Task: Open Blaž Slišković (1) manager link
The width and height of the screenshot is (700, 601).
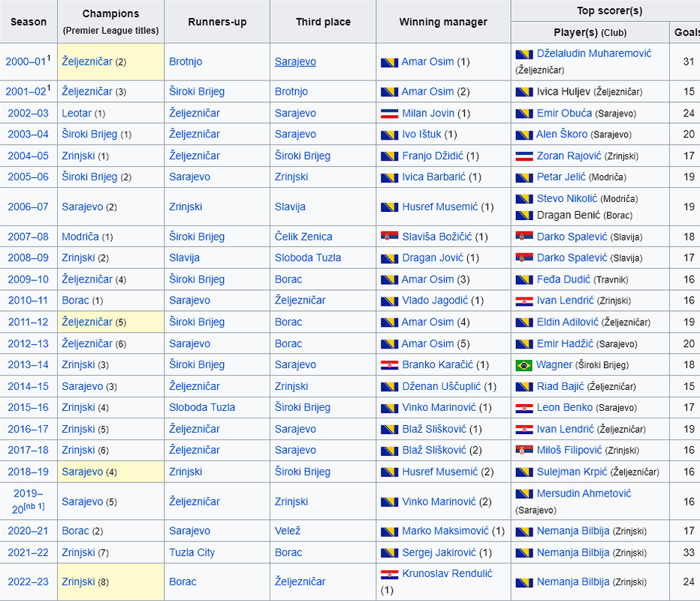Action: (x=434, y=429)
